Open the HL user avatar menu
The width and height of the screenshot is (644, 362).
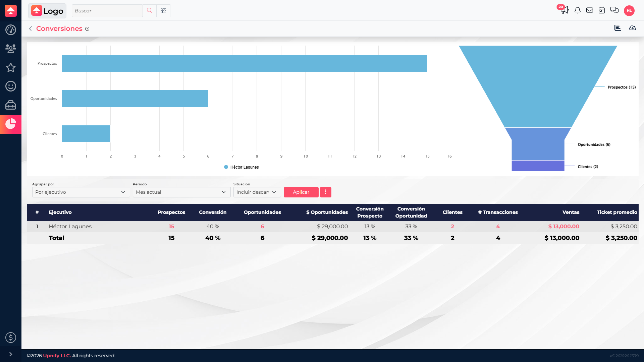tap(629, 11)
